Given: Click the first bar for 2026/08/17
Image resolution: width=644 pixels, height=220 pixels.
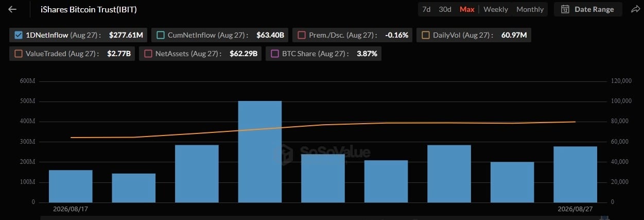Looking at the screenshot, I should [x=71, y=186].
